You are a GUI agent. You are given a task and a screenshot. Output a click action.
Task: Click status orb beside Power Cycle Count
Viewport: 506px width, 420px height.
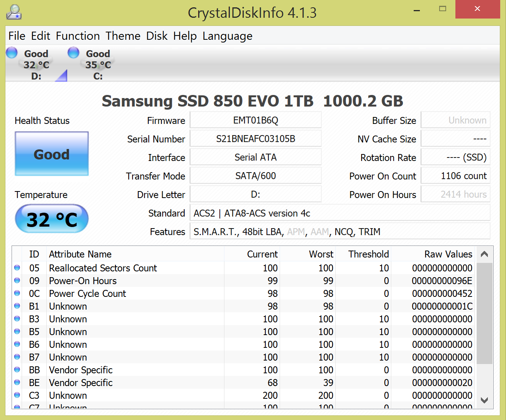[x=17, y=293]
